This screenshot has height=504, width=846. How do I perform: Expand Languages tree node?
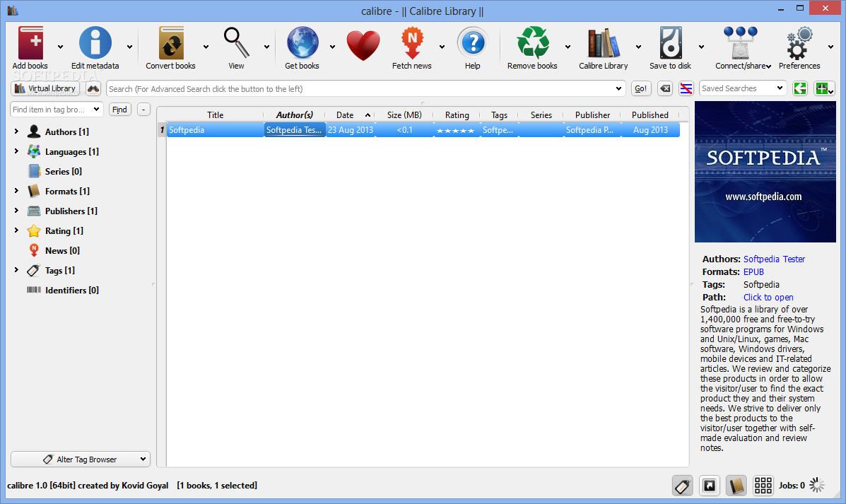[x=16, y=151]
